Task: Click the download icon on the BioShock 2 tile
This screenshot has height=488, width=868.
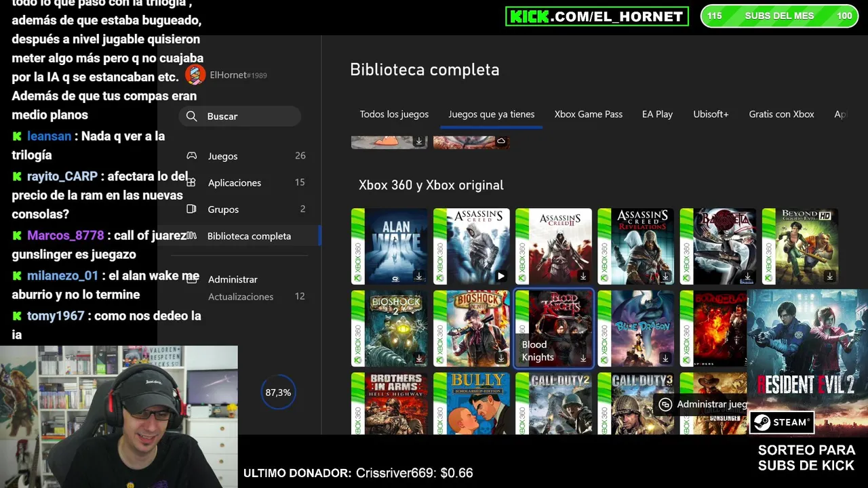Action: [419, 359]
